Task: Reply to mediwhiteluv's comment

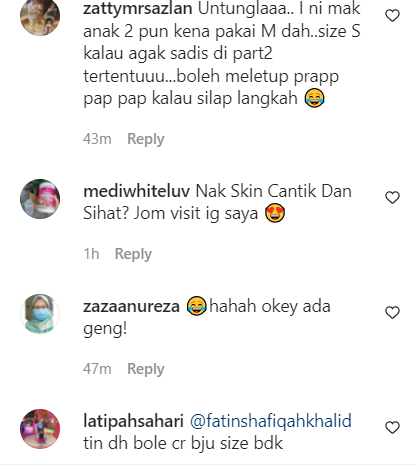Action: tap(133, 254)
